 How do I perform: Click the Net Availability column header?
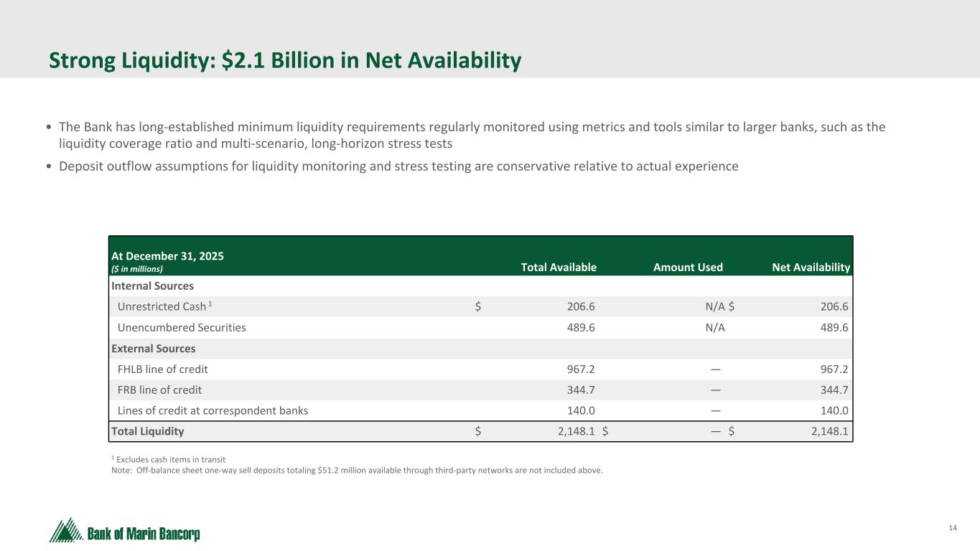(x=811, y=268)
